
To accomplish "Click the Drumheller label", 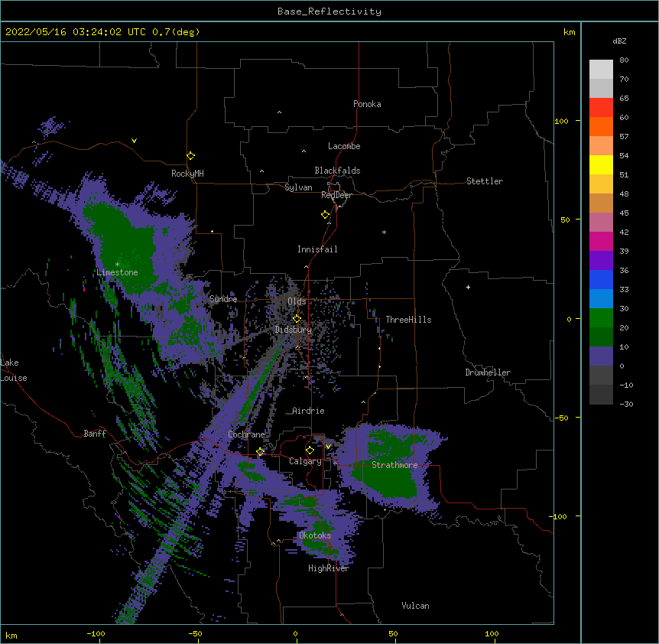I will coord(488,372).
